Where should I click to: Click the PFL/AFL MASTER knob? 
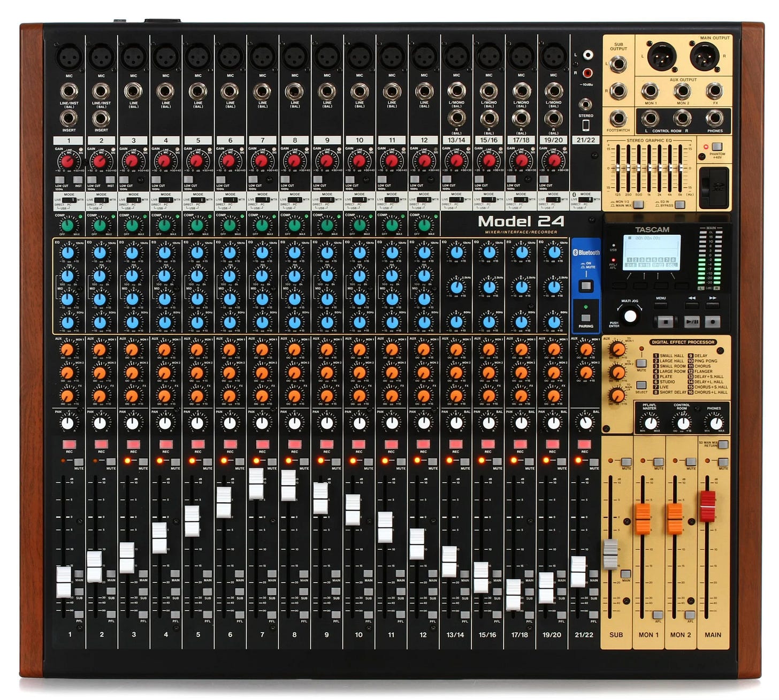click(650, 424)
